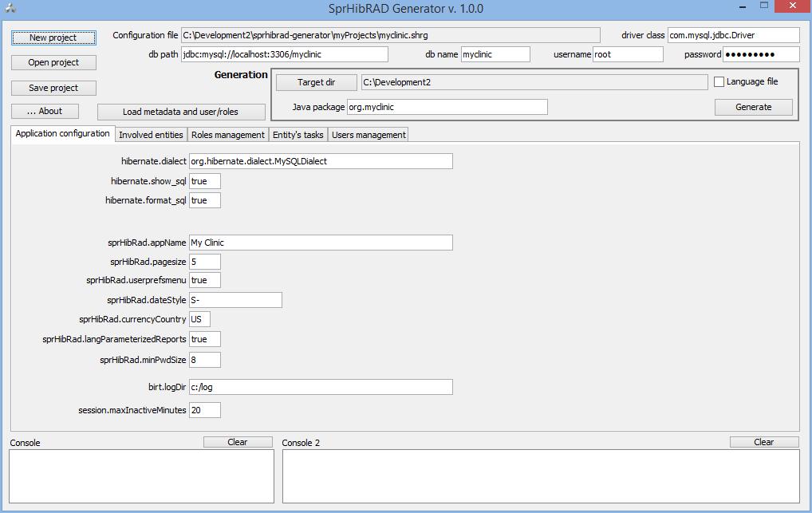Click the app icon in title bar

[x=10, y=9]
